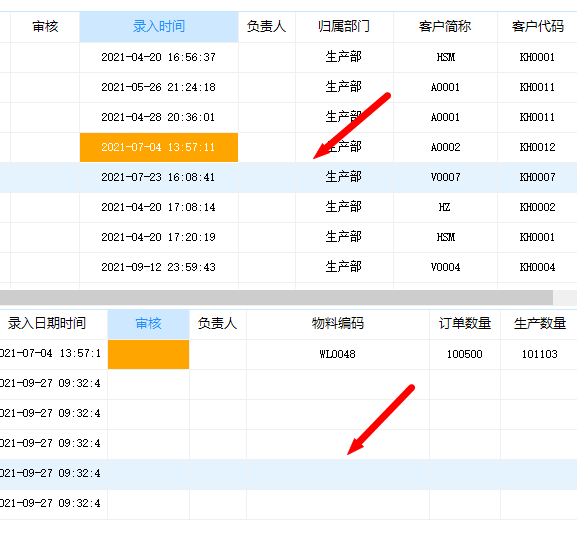
Task: Select the orange cell 2021-07-04 13:57:11
Action: tap(159, 147)
